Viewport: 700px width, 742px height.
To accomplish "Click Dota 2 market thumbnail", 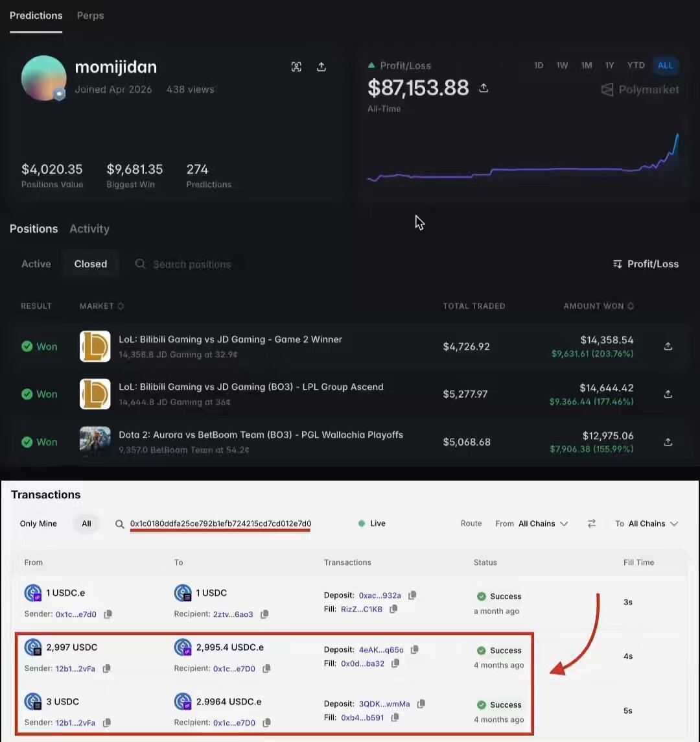I will coord(95,442).
